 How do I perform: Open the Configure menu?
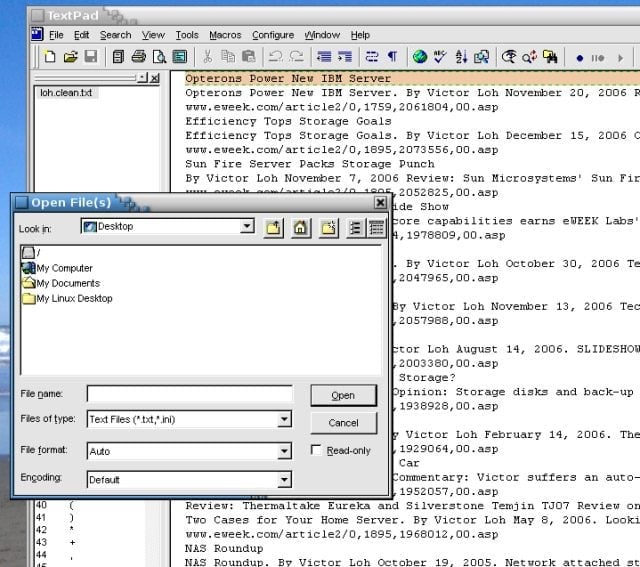(x=273, y=35)
